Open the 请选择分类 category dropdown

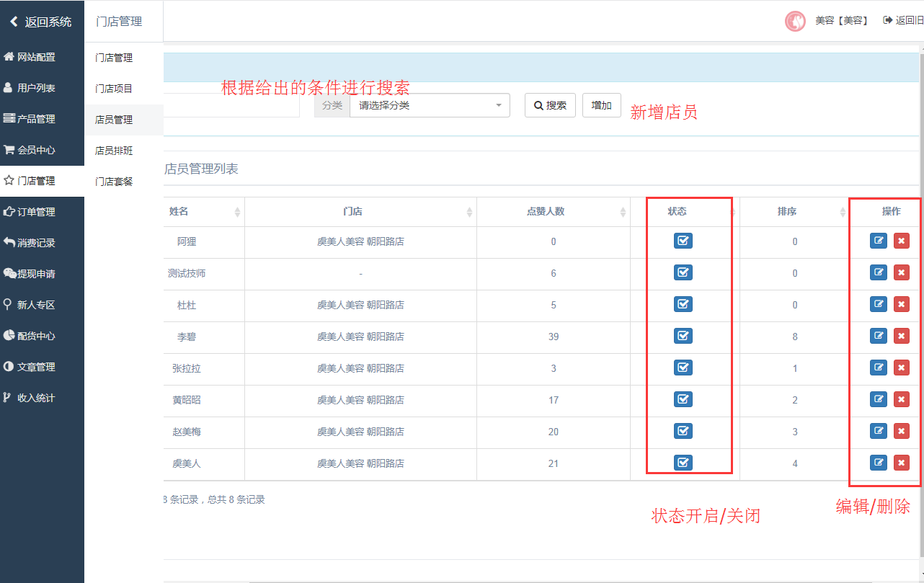click(430, 105)
